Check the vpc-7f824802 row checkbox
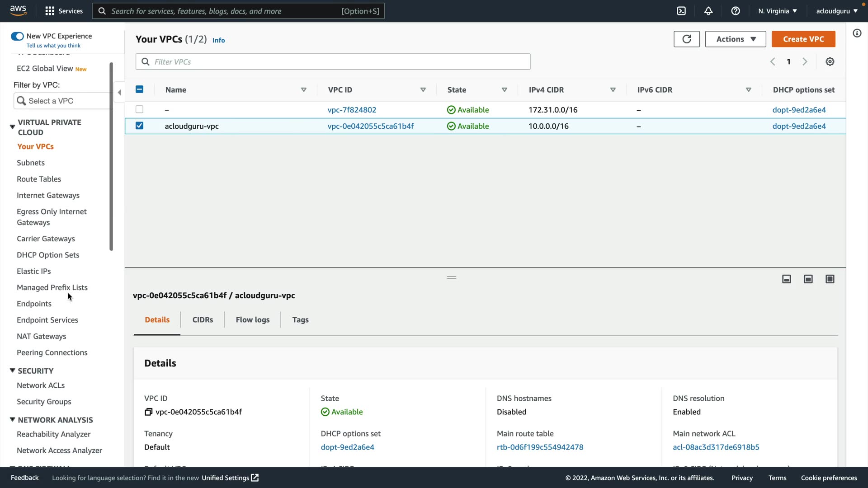Viewport: 868px width, 488px height. tap(139, 109)
